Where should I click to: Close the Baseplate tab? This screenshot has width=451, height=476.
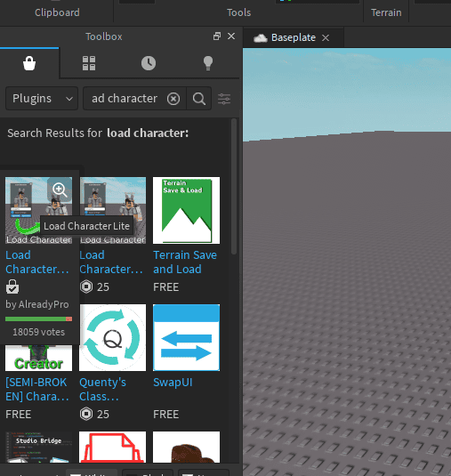[x=326, y=37]
